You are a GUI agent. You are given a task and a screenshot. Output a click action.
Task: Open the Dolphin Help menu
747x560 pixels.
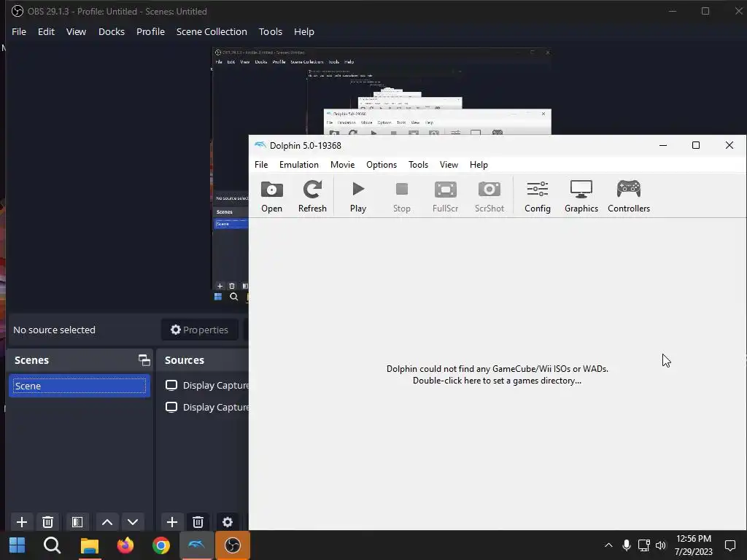coord(479,165)
